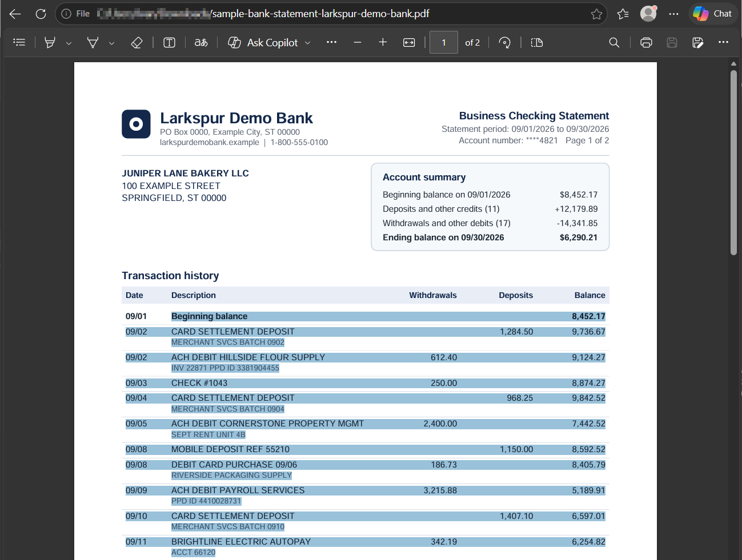Select the Draw pen tool
This screenshot has width=742, height=560.
point(93,42)
